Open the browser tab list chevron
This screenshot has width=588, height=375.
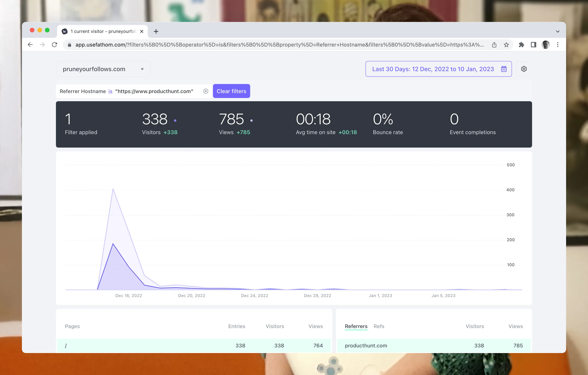tap(557, 31)
